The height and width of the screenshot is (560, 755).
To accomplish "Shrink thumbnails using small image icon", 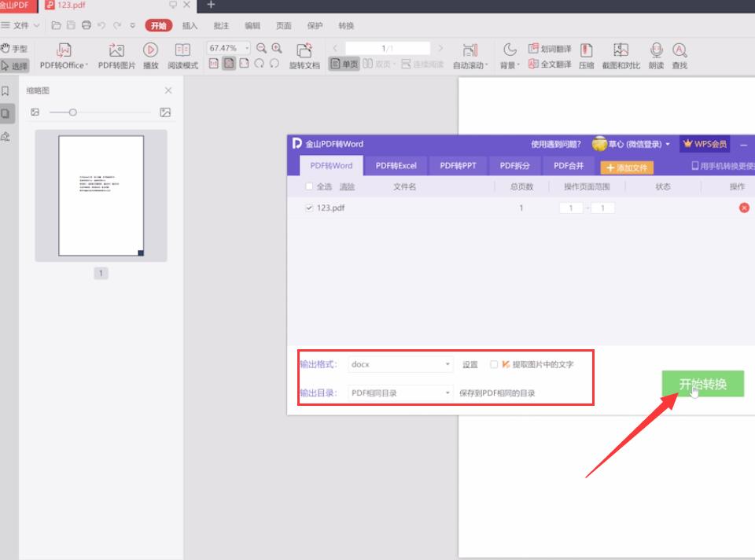I will pos(35,112).
